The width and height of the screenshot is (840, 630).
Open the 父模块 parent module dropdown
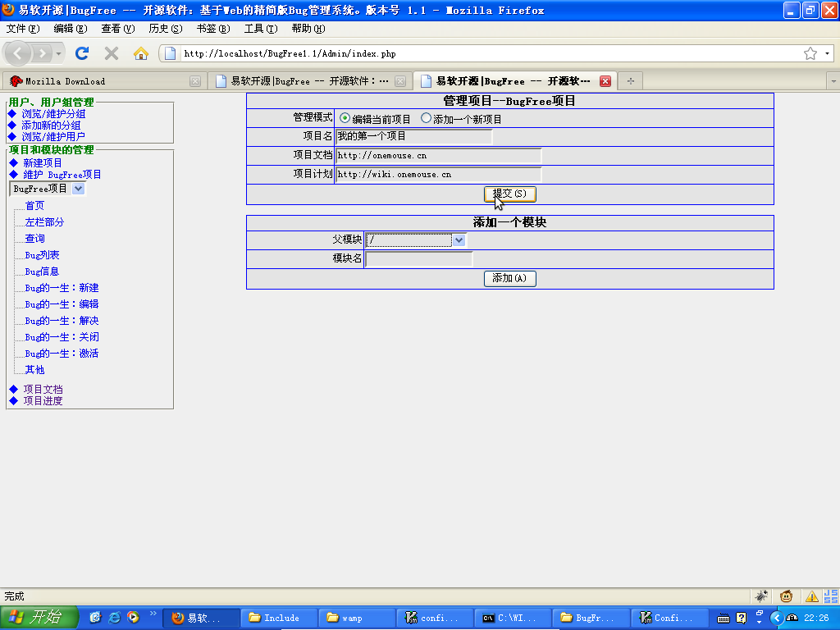pos(416,240)
